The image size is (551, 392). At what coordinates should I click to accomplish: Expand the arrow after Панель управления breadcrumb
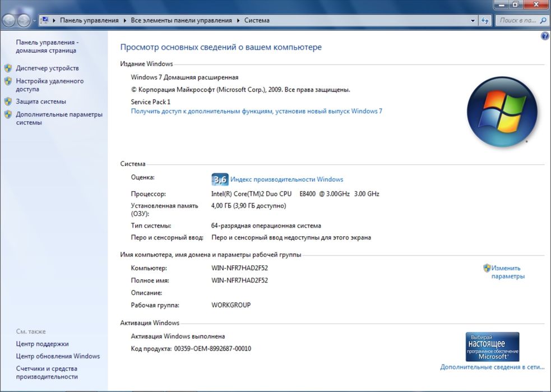(x=125, y=20)
